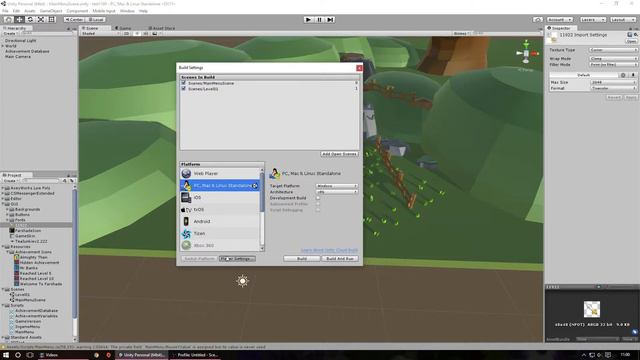Uncheck Scenes/MainMenuScene in Scenes In Build
The width and height of the screenshot is (640, 360).
point(184,83)
